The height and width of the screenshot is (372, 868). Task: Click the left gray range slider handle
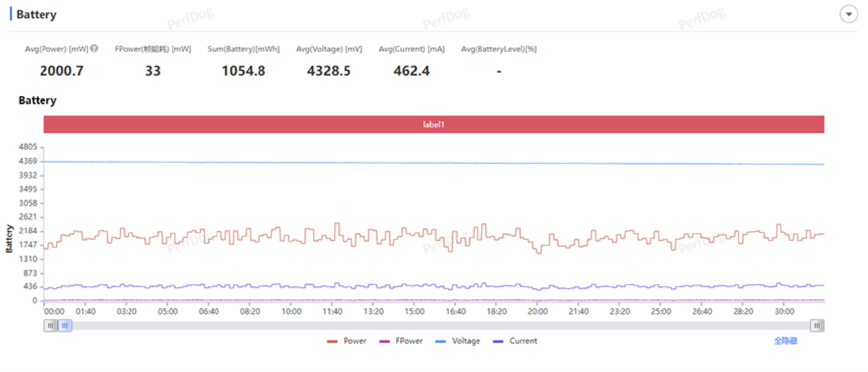(50, 325)
